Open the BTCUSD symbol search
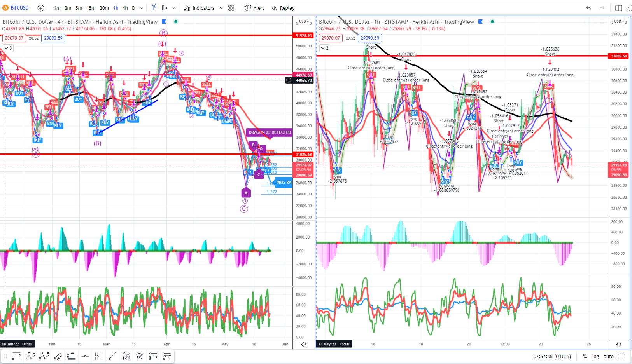The image size is (632, 364). coord(16,8)
